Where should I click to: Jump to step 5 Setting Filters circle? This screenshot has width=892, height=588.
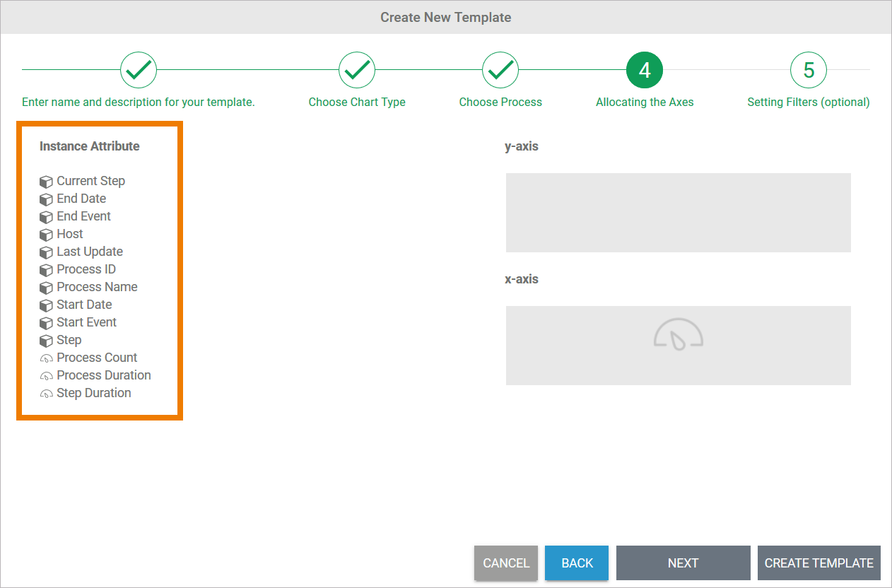click(809, 70)
